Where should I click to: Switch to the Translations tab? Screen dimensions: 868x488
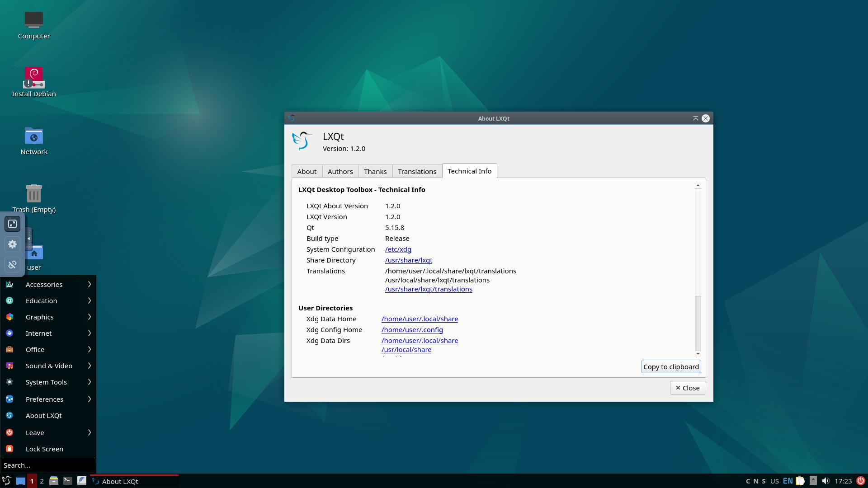[x=417, y=171]
